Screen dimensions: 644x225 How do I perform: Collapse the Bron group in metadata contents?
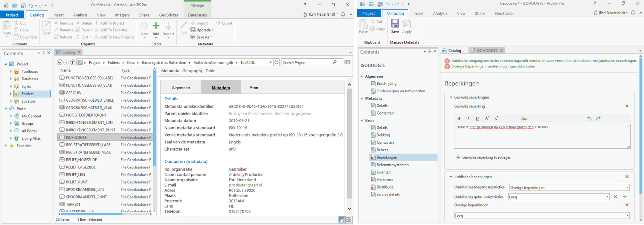(x=362, y=120)
